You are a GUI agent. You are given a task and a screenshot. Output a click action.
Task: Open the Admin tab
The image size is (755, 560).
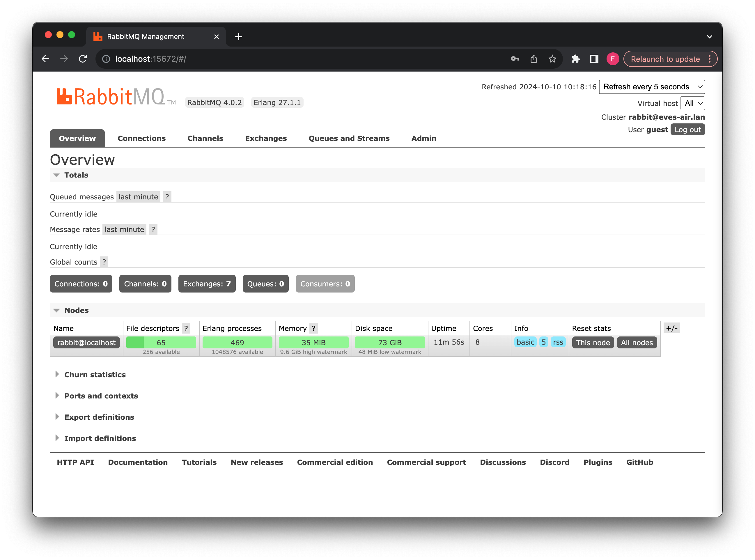[423, 138]
